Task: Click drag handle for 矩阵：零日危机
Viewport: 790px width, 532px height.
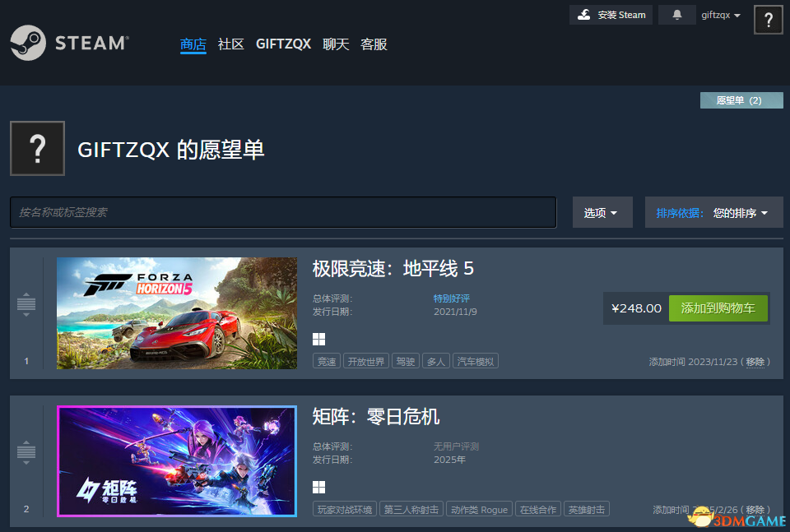Action: point(26,452)
